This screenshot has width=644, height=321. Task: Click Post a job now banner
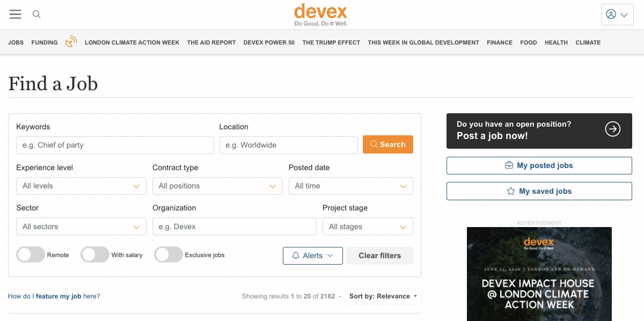pyautogui.click(x=539, y=131)
